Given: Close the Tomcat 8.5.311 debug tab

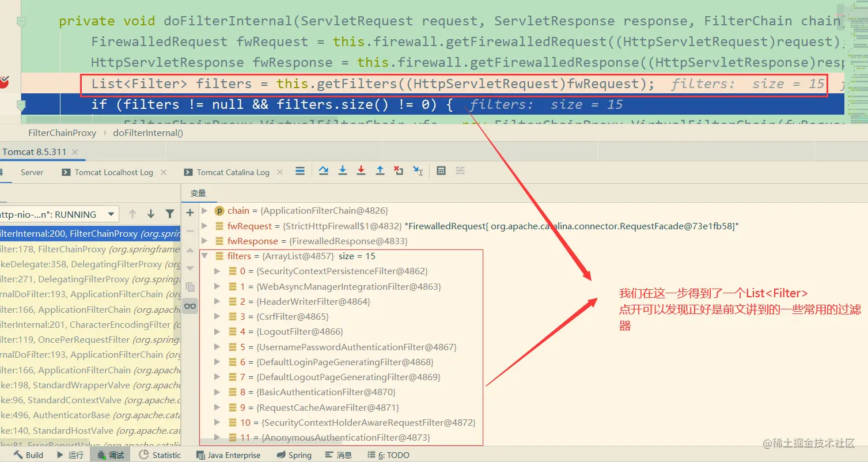Looking at the screenshot, I should [x=76, y=152].
